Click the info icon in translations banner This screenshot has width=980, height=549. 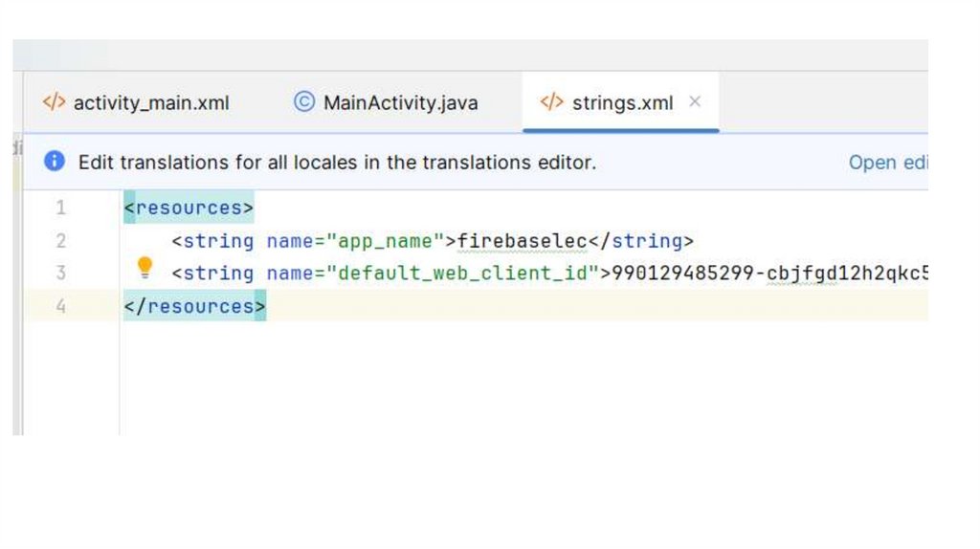coord(55,162)
